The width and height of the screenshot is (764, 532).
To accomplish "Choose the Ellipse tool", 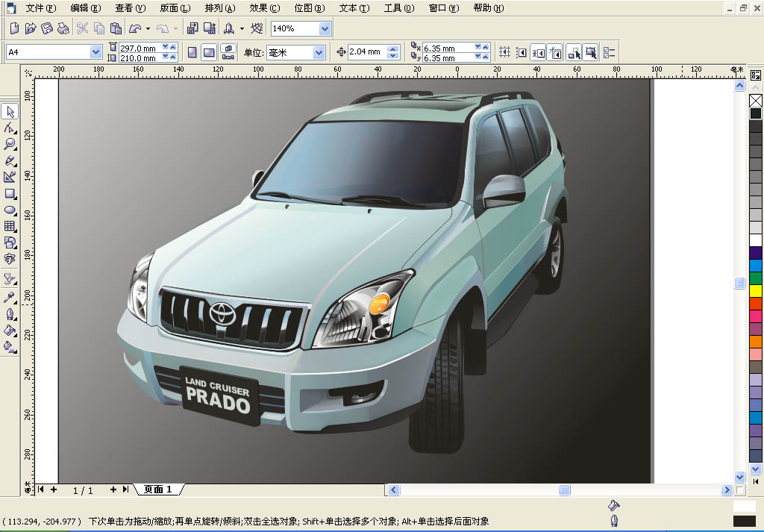I will (x=10, y=210).
